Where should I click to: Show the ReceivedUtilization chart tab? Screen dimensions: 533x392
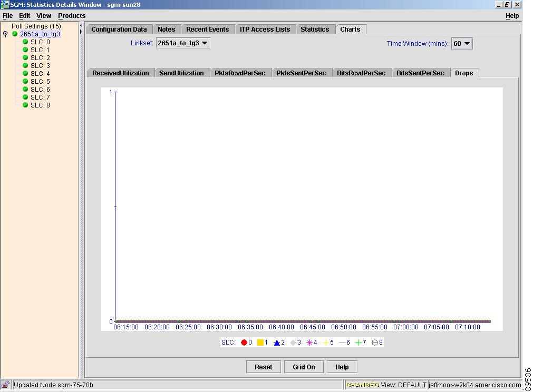121,73
